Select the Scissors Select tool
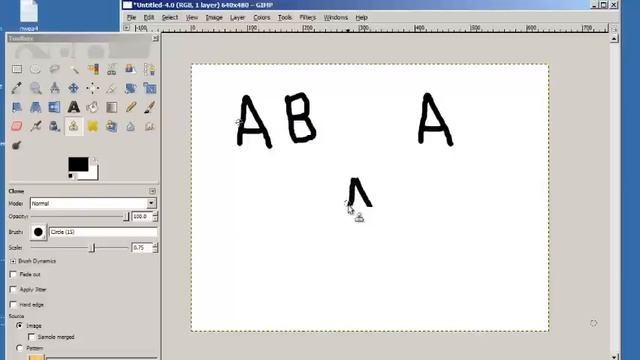This screenshot has width=640, height=360. click(x=111, y=69)
